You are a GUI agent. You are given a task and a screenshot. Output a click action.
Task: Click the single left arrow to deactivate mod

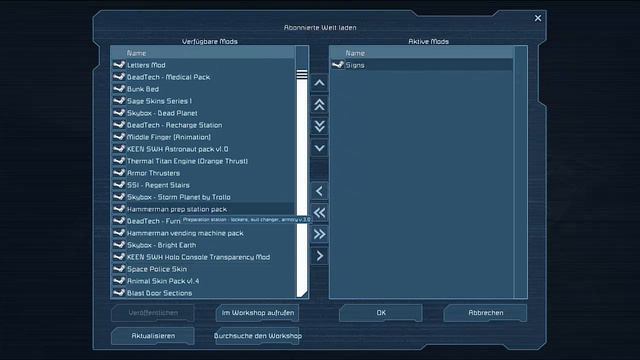pyautogui.click(x=319, y=191)
